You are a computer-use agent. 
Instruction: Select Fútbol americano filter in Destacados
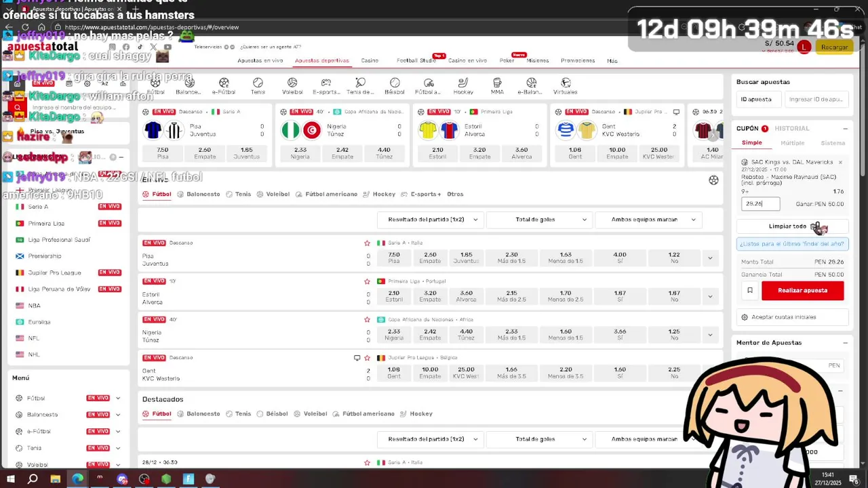(363, 413)
